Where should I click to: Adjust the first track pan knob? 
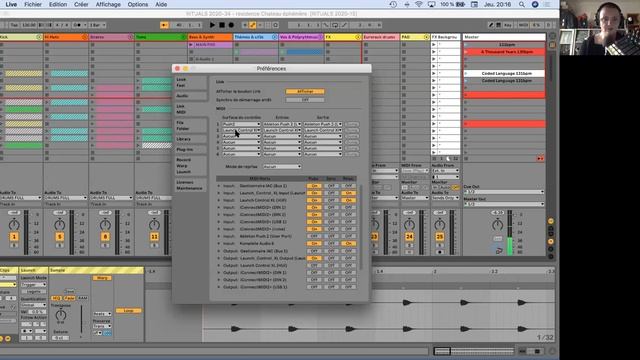pos(14,224)
